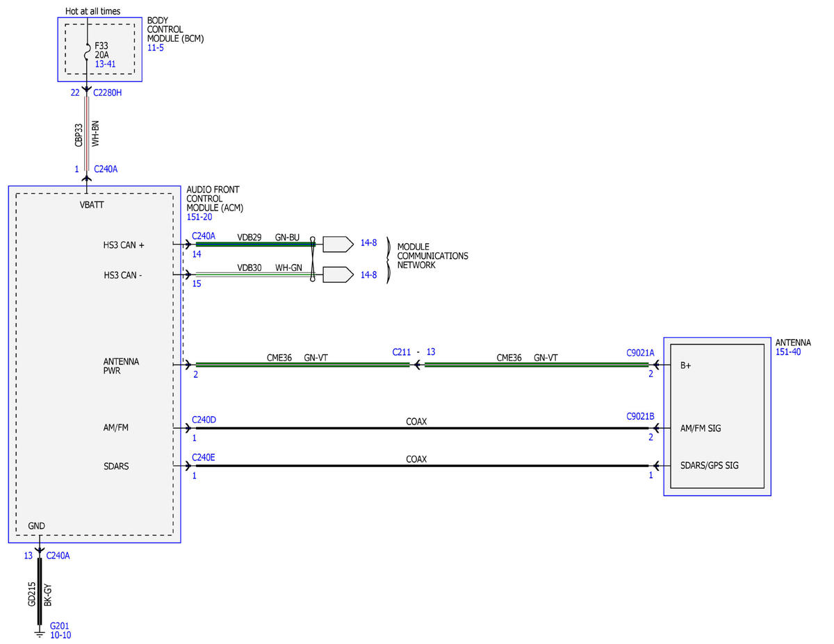Screen dimensions: 834x644
Task: Click connector link C240E
Action: click(x=204, y=458)
